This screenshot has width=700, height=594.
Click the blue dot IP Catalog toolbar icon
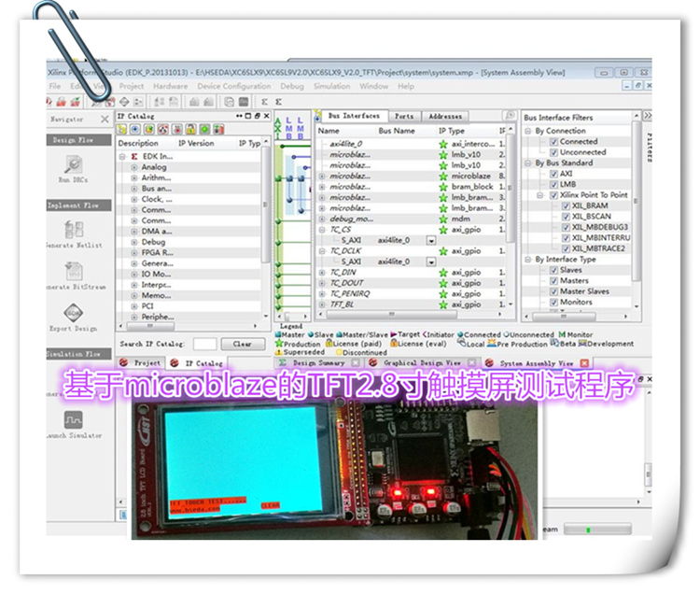click(134, 130)
